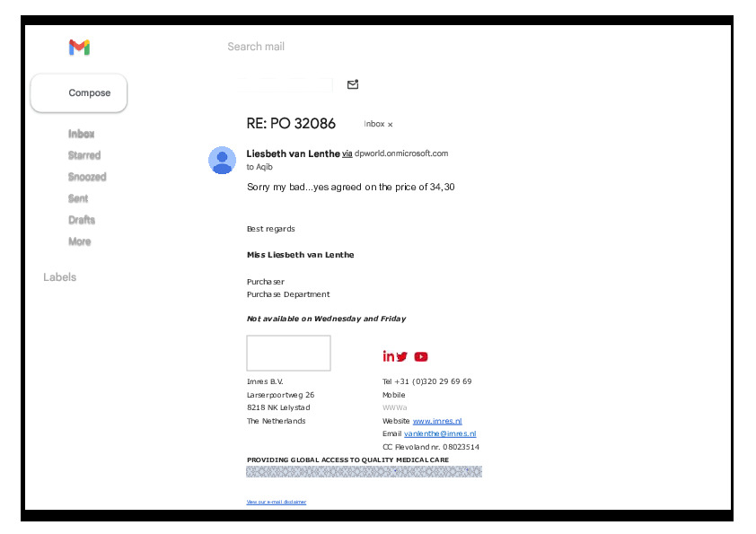Click the Gmail logo icon

pos(79,48)
